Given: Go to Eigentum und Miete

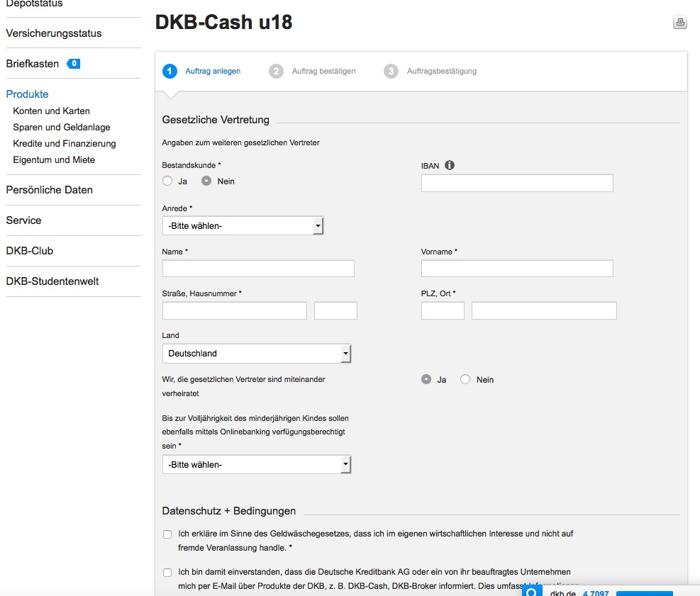Looking at the screenshot, I should (x=54, y=159).
